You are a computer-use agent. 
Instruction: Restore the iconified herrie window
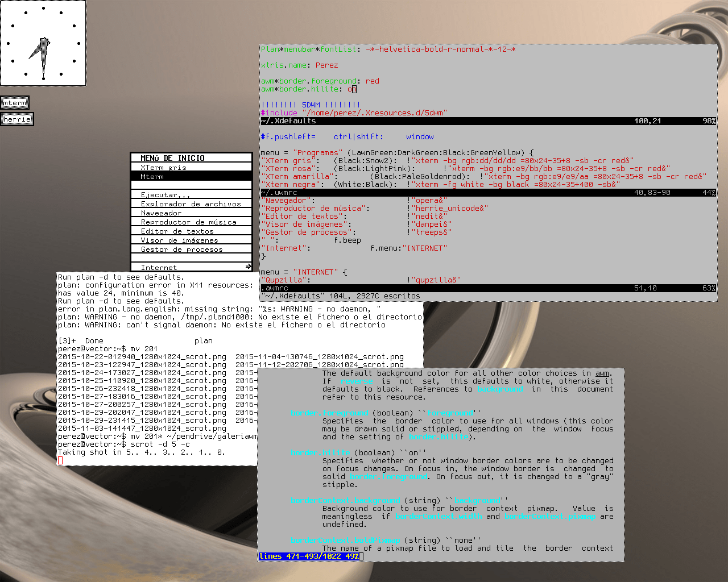pyautogui.click(x=17, y=119)
